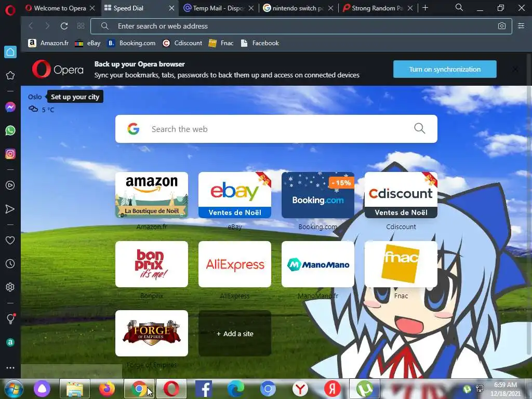Viewport: 532px width, 399px height.
Task: Open Amazon.fr bookmark in bookmarks bar
Action: [x=48, y=43]
